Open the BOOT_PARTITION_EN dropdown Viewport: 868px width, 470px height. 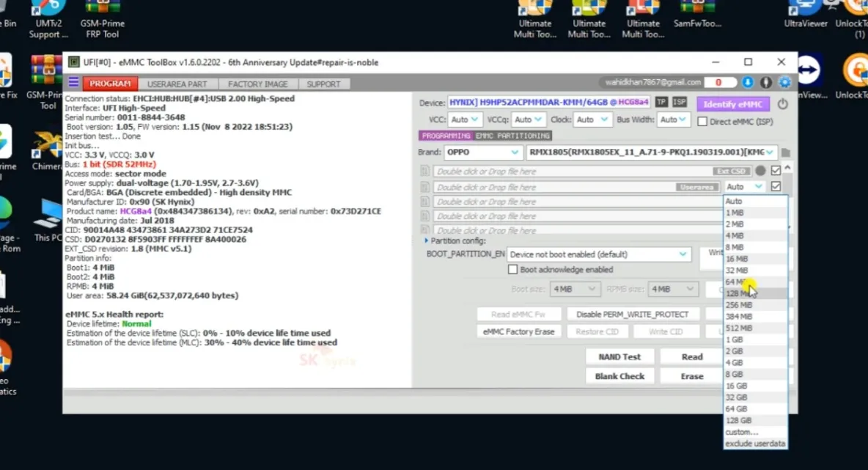click(x=598, y=254)
